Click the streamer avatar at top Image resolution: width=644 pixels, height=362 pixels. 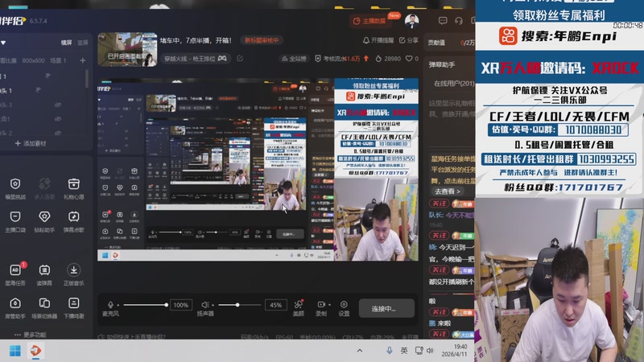pyautogui.click(x=412, y=21)
